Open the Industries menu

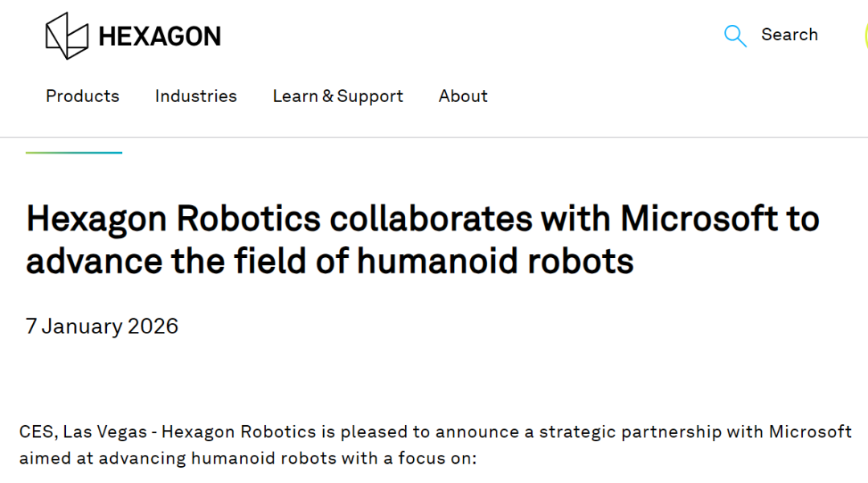click(196, 96)
